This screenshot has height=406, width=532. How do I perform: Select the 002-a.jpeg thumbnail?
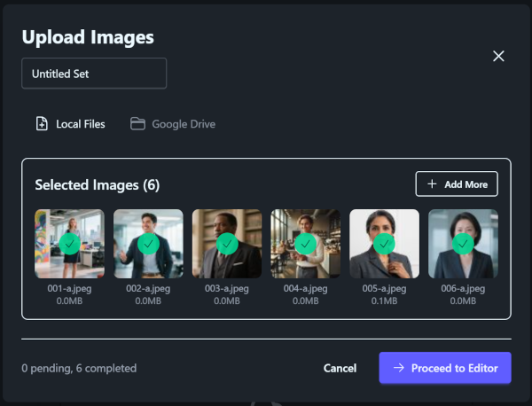coord(148,244)
